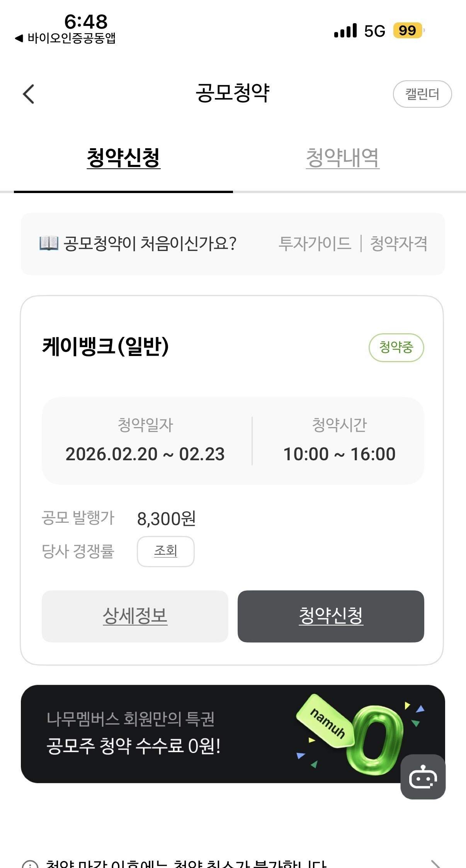Tap the back arrow icon

coord(29,94)
